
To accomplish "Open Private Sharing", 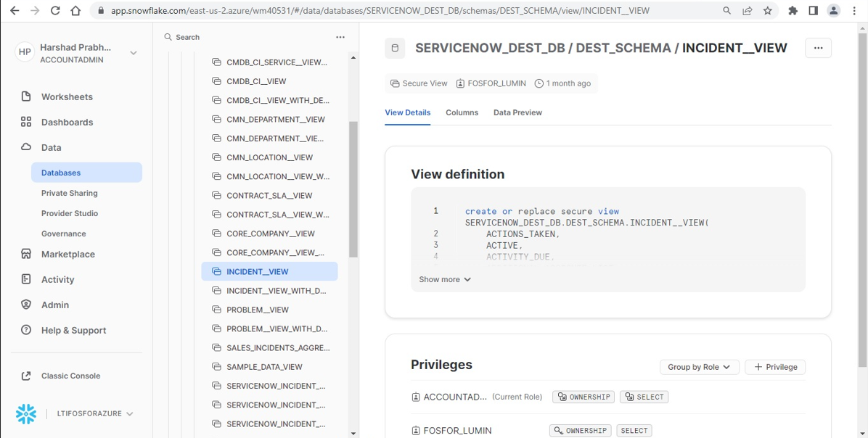I will 69,193.
